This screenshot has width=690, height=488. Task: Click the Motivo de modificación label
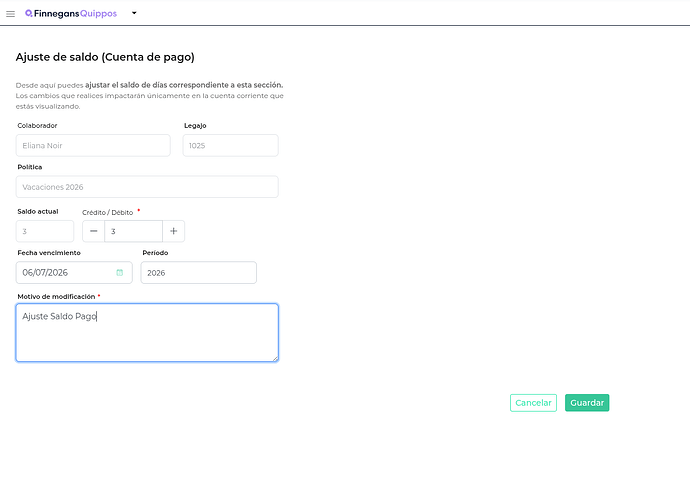coord(56,297)
